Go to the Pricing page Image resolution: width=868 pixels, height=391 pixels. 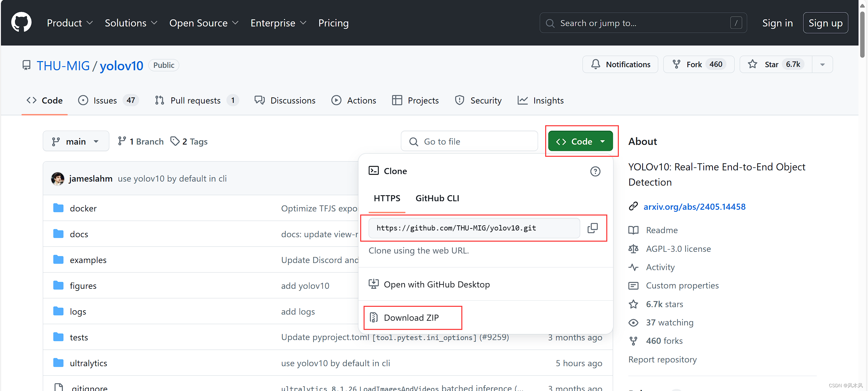coord(333,23)
